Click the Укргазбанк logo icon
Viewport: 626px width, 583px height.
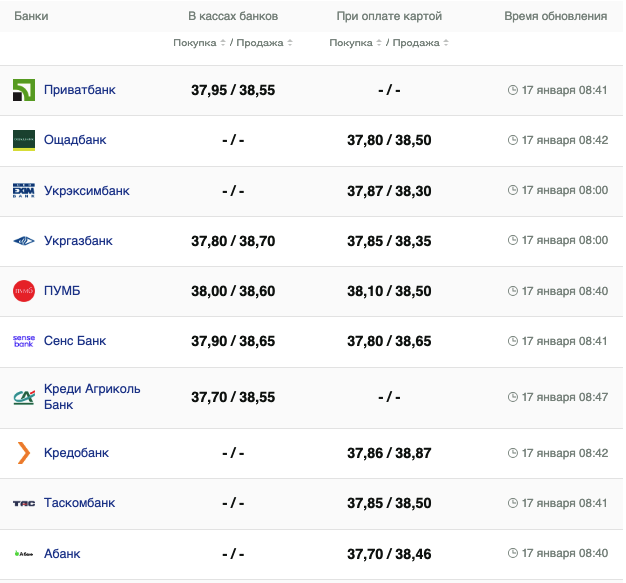[24, 241]
